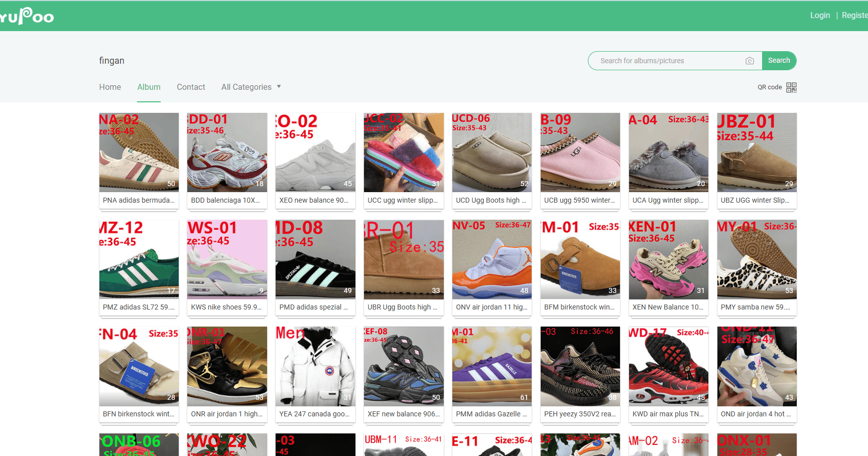Image resolution: width=868 pixels, height=456 pixels.
Task: Open the green ONB-06 album thumbnail
Action: pos(139,444)
